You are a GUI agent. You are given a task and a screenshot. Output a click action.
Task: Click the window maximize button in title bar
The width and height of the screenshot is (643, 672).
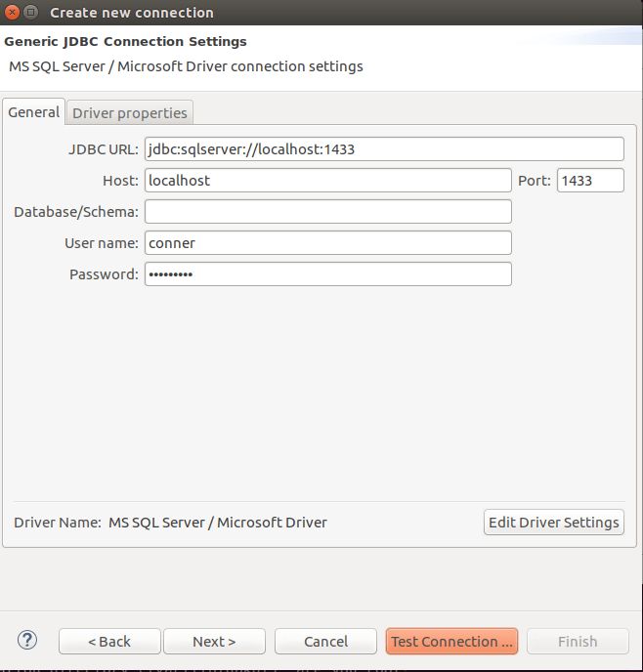click(x=31, y=13)
